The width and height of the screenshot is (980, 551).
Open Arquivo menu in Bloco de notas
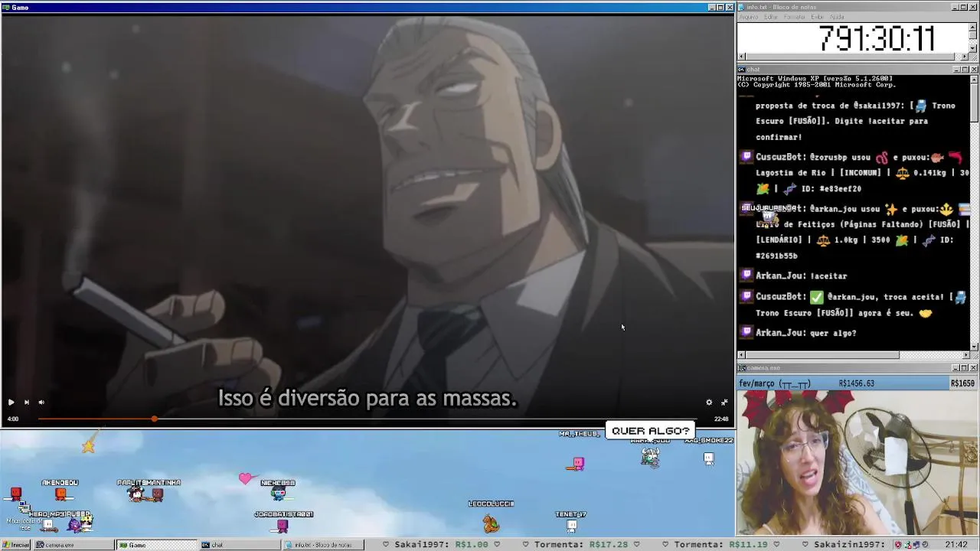point(749,17)
